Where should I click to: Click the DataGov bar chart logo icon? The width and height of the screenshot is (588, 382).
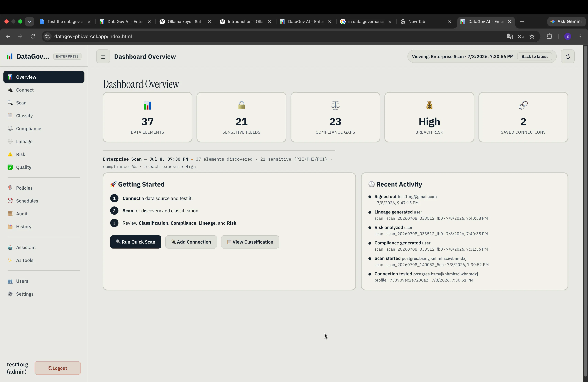click(x=10, y=56)
